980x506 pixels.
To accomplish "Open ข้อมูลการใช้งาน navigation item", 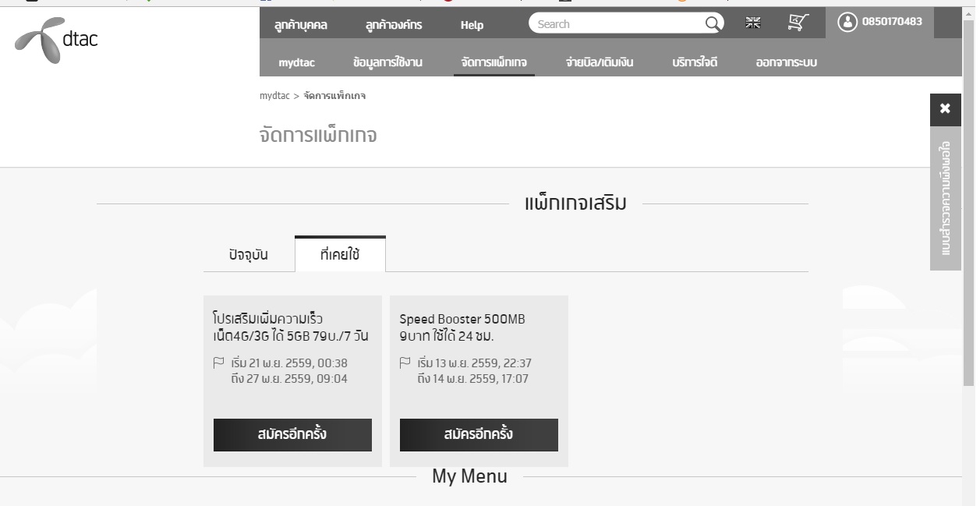I will (x=387, y=62).
